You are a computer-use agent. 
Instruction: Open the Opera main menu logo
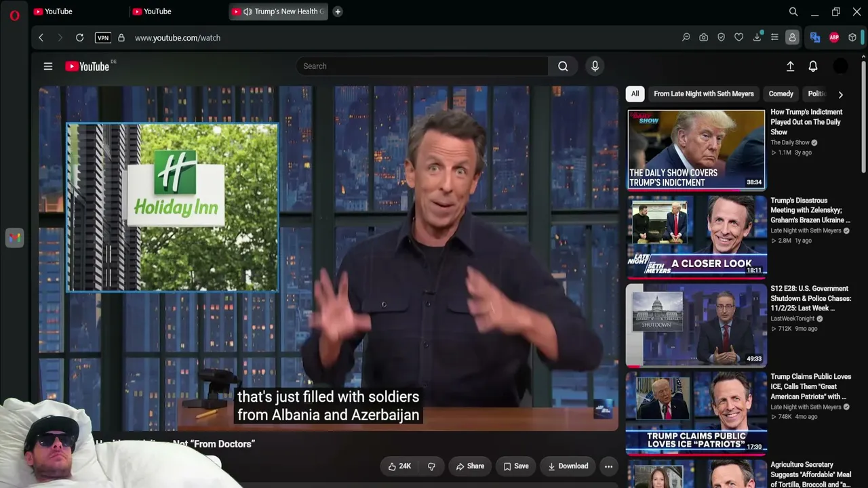coord(14,15)
